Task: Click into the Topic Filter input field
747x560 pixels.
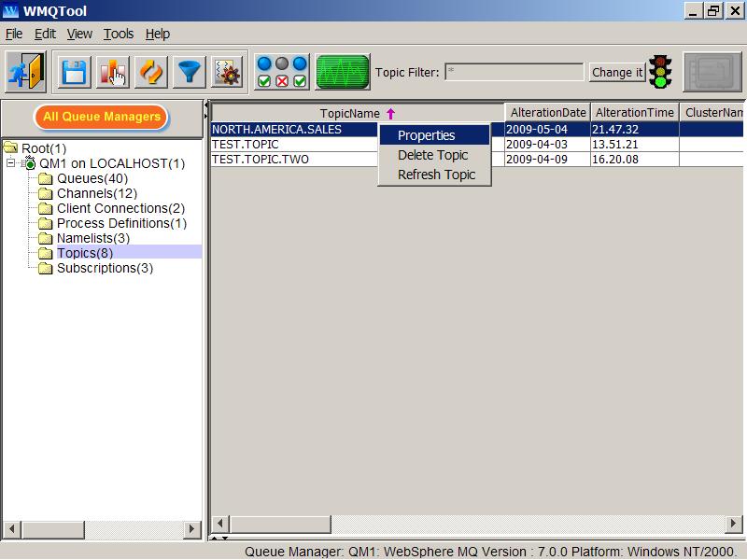Action: [514, 73]
